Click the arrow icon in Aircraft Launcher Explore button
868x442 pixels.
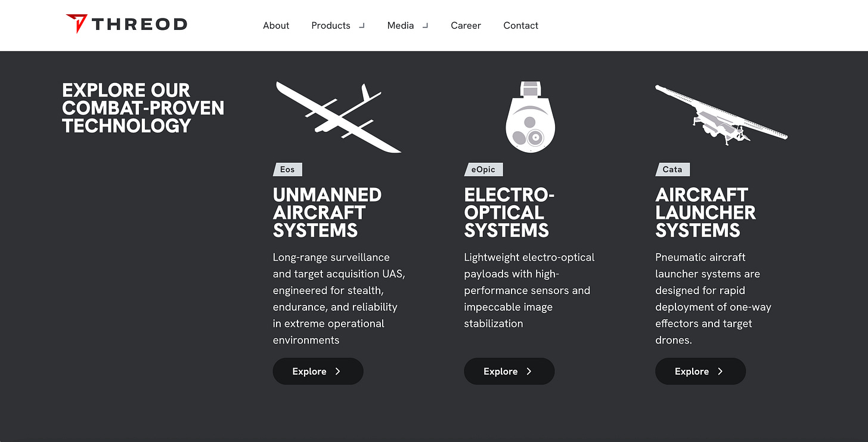pyautogui.click(x=720, y=371)
